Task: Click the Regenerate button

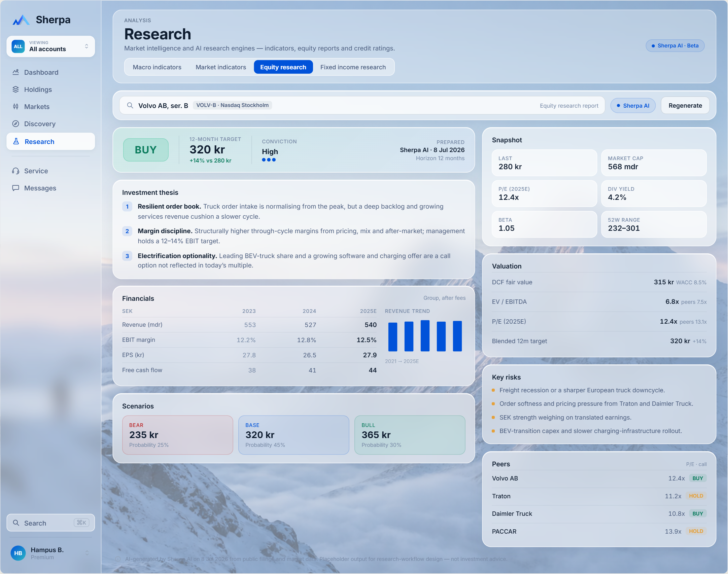Action: coord(685,106)
